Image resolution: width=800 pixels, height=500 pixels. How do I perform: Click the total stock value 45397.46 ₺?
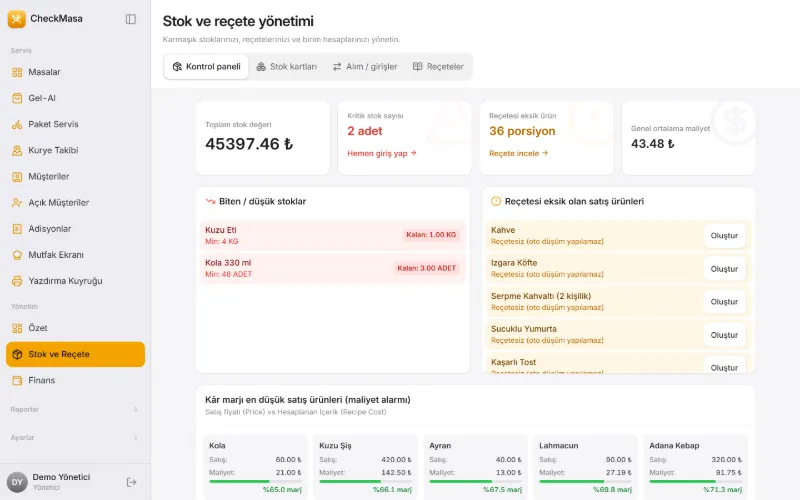point(249,144)
